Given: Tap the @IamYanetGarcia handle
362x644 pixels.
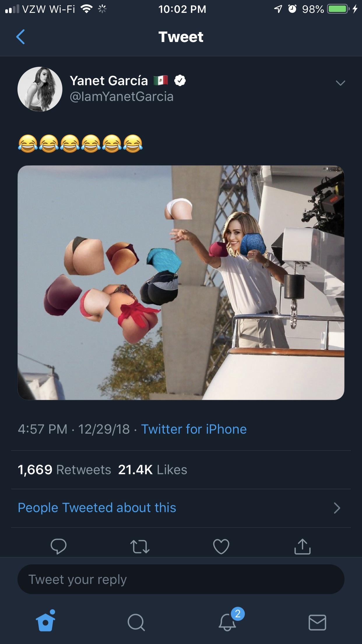Looking at the screenshot, I should [x=122, y=97].
